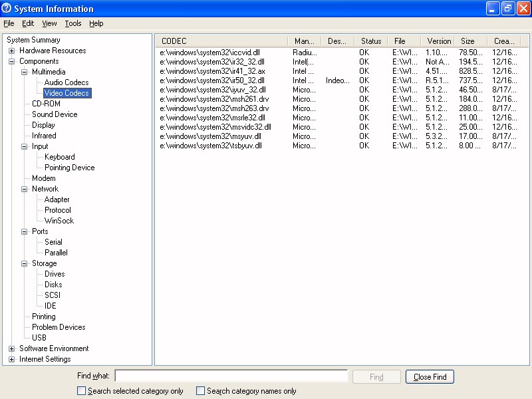Open the File menu

click(x=9, y=23)
